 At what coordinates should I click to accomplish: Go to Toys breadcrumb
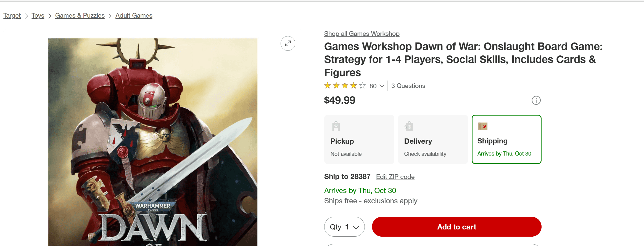pyautogui.click(x=38, y=15)
